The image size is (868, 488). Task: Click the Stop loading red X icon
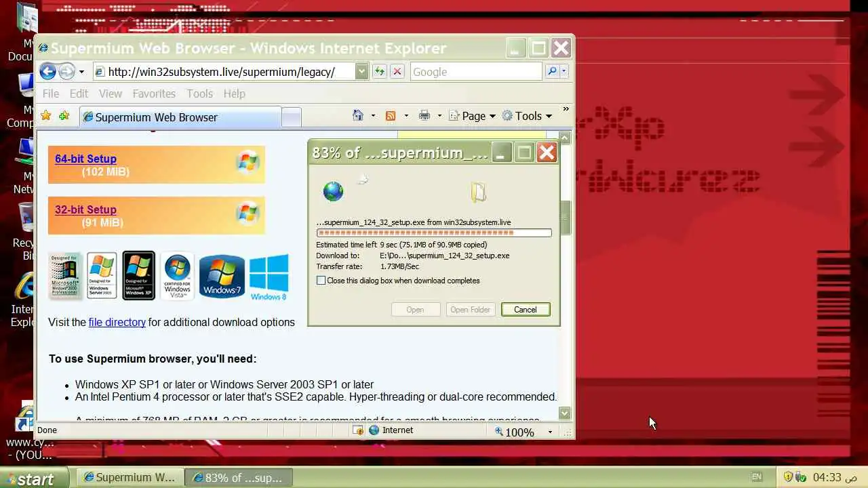[397, 71]
